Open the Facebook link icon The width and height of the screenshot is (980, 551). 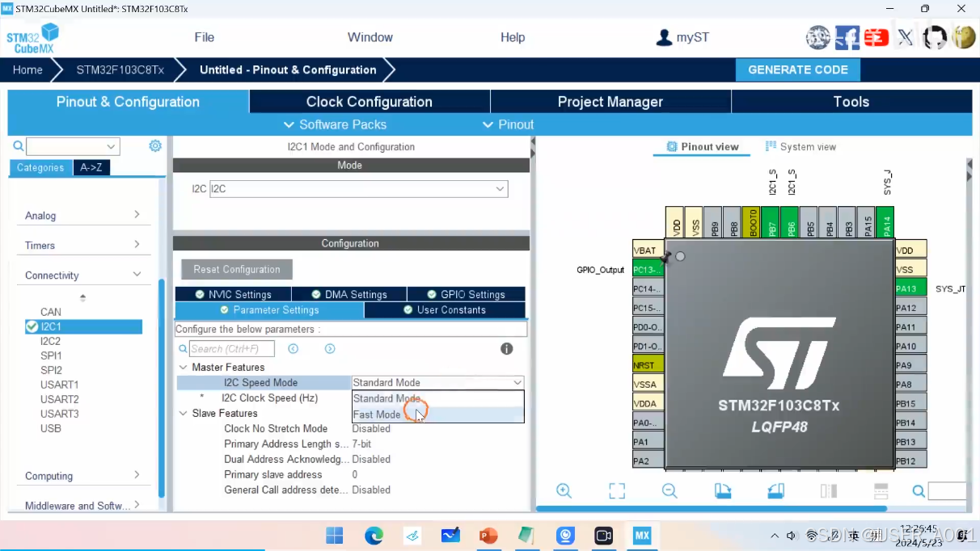(847, 37)
